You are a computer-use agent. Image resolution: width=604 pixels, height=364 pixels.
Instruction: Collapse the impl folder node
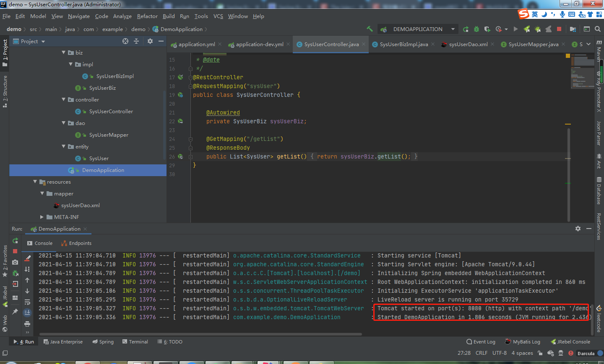coord(71,64)
